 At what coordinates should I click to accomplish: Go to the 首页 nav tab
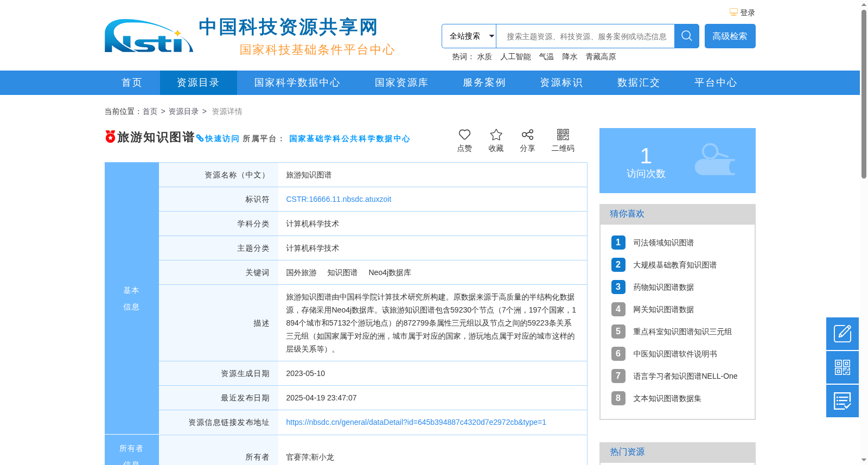(x=132, y=82)
